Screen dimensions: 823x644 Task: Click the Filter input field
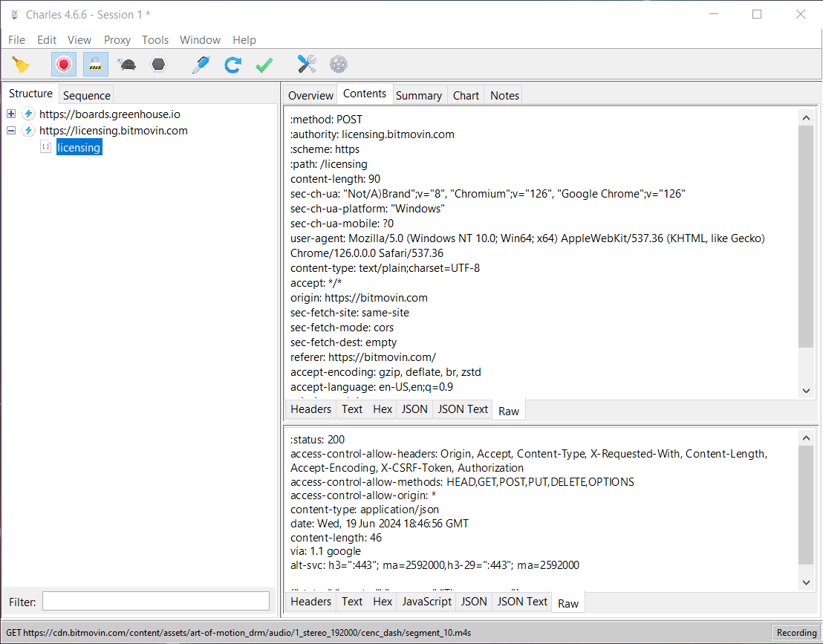click(156, 602)
